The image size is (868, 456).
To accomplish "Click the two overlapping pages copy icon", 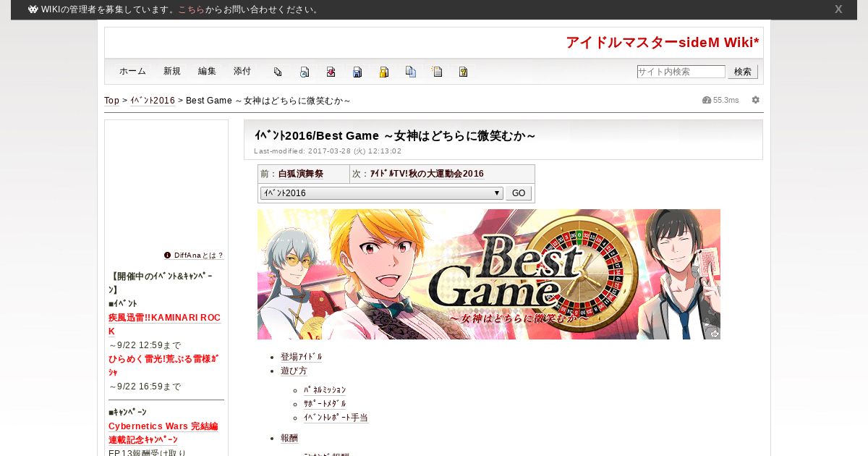I will coord(278,72).
